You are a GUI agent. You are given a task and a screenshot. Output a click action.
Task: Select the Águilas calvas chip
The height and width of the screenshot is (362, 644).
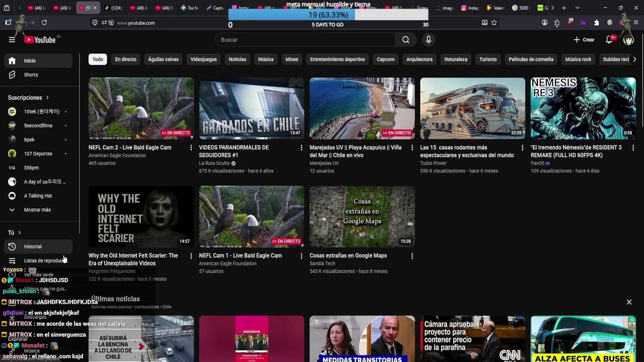(x=163, y=59)
